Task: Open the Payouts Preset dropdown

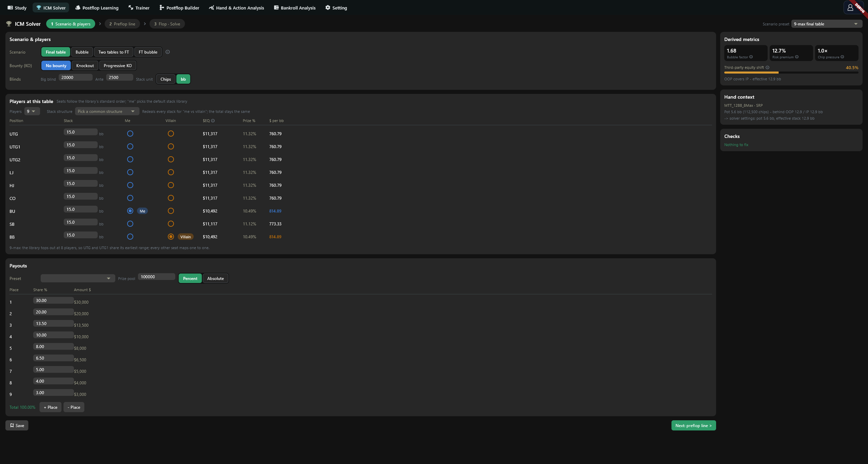Action: (78, 278)
